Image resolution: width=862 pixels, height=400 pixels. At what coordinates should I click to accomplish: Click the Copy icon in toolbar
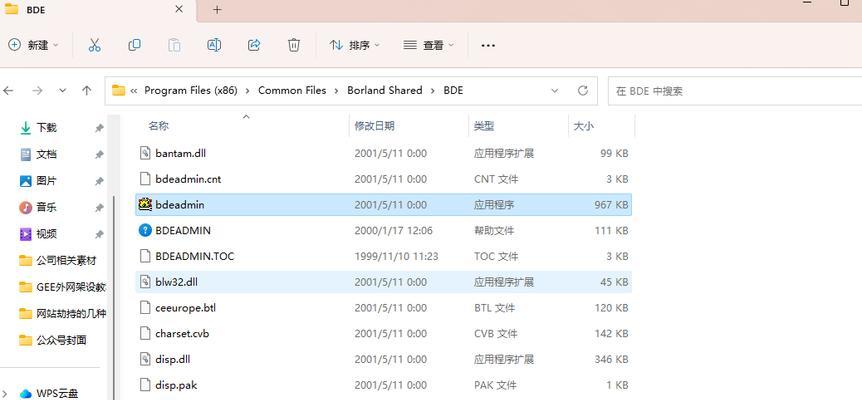click(134, 45)
